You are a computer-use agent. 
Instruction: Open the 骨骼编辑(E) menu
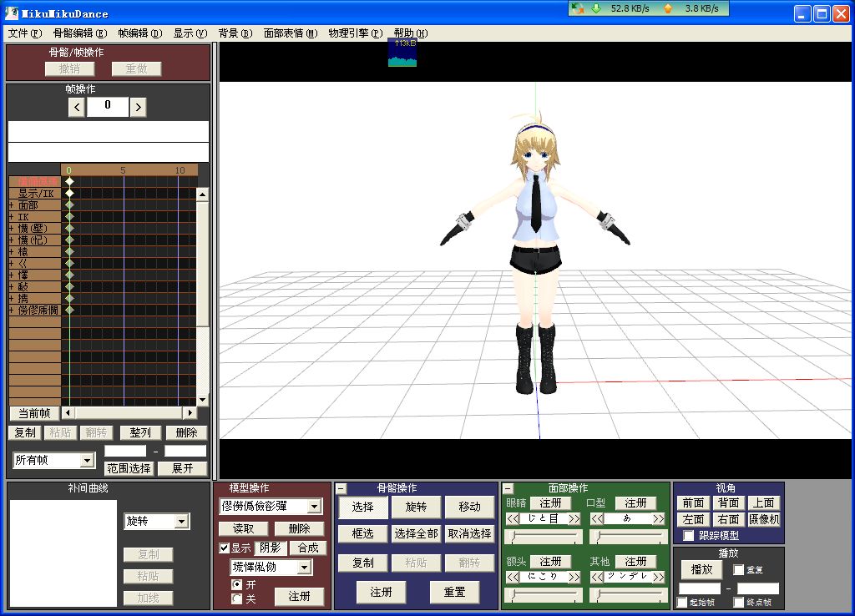(x=80, y=33)
